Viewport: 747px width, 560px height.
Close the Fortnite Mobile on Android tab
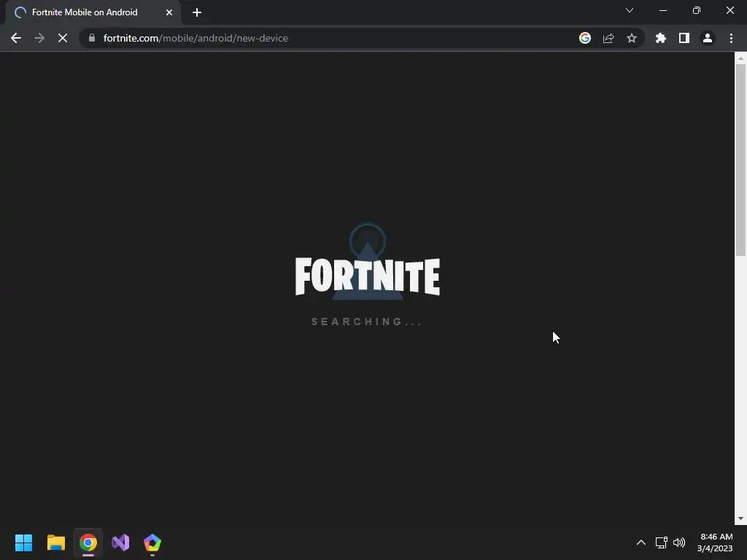pos(169,12)
